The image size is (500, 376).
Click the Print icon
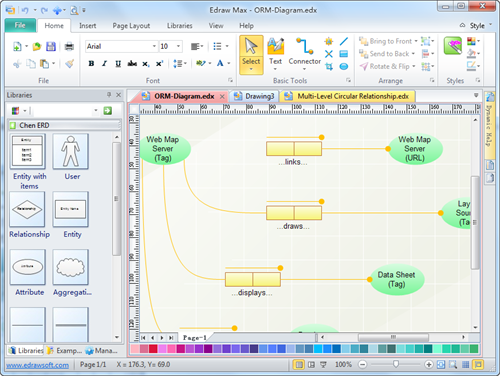pos(69,46)
